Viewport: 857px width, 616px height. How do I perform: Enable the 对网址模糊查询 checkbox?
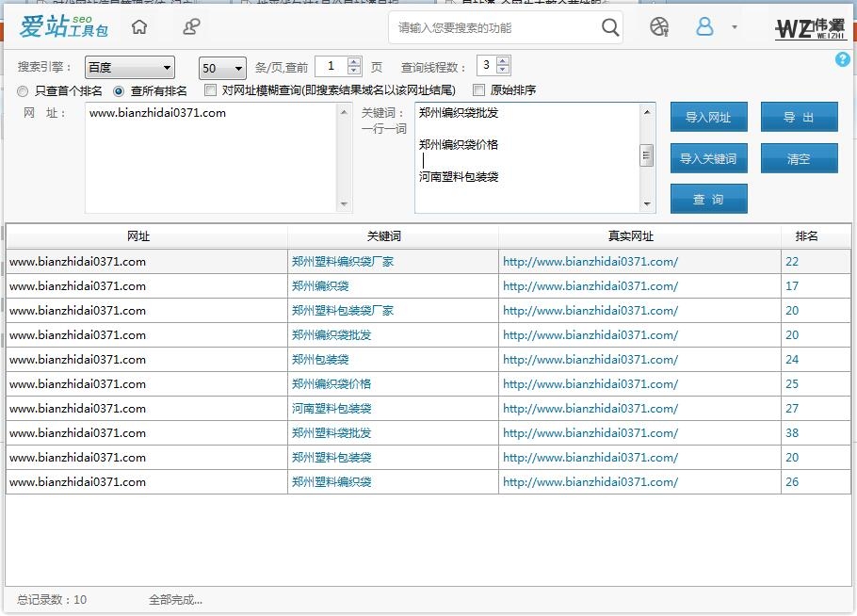pos(211,91)
